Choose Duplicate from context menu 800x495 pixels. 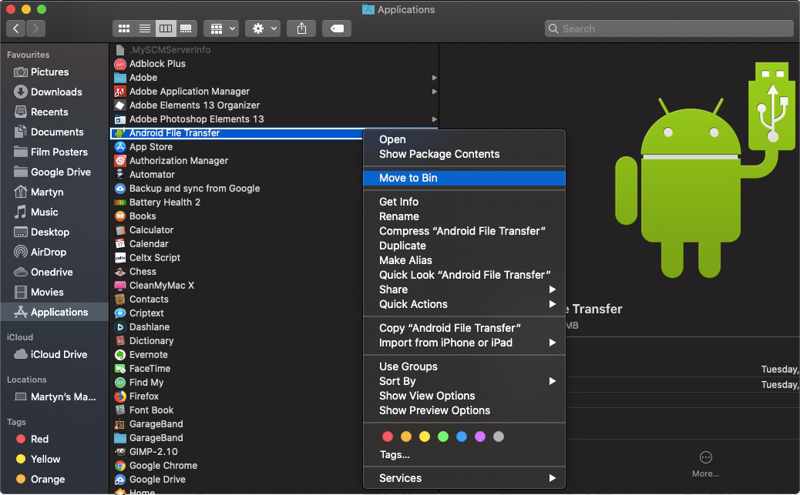tap(464, 245)
